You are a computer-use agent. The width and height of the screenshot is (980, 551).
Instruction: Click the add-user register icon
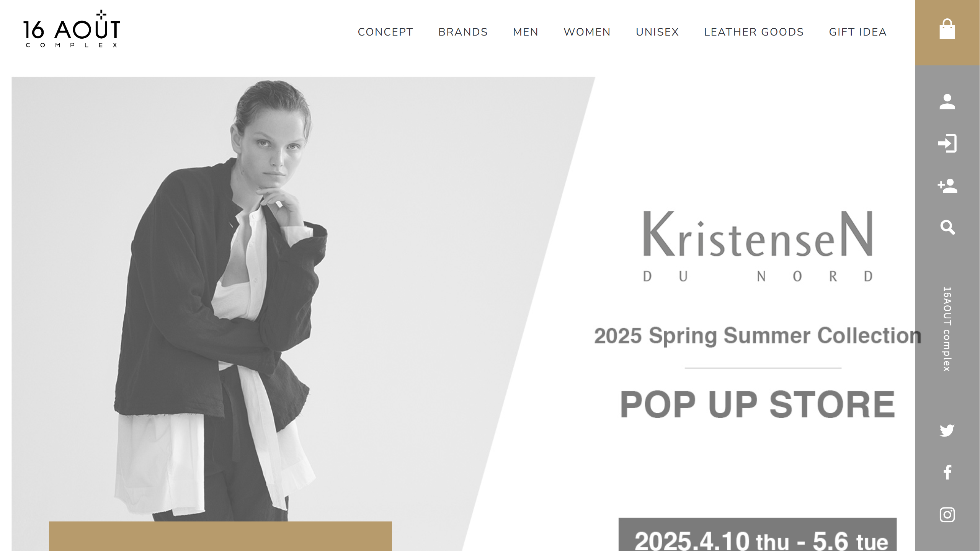pyautogui.click(x=947, y=186)
